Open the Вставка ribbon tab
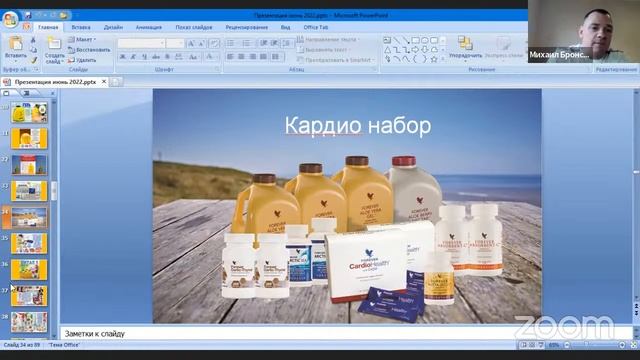This screenshot has height=360, width=640. point(81,27)
